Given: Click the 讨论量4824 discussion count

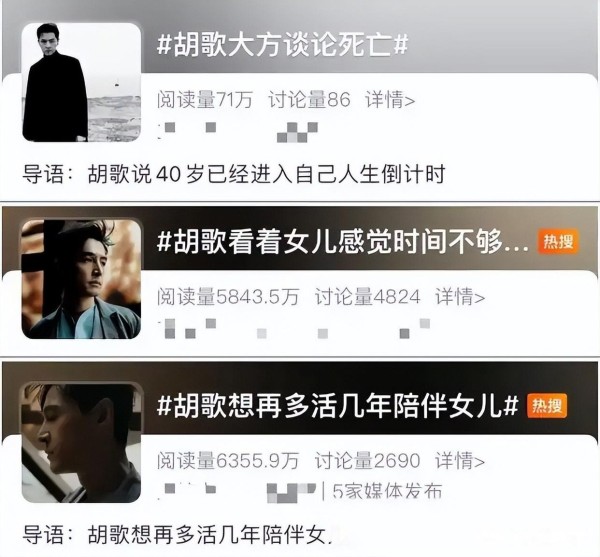Looking at the screenshot, I should coord(368,296).
